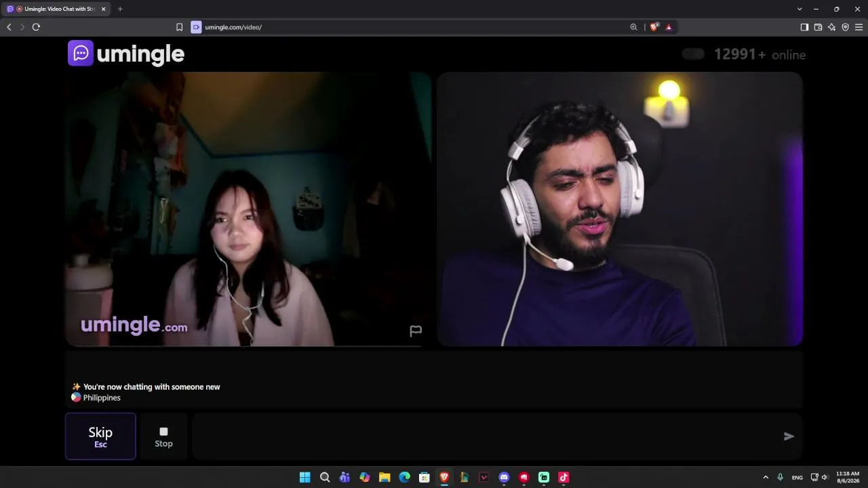The width and height of the screenshot is (868, 488).
Task: Open the Leo AI assistant icon
Action: pyautogui.click(x=831, y=27)
